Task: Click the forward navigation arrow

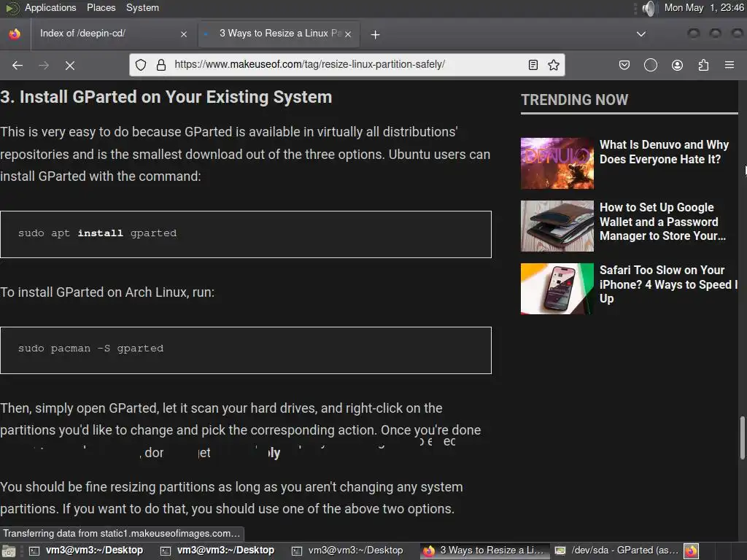Action: (44, 65)
